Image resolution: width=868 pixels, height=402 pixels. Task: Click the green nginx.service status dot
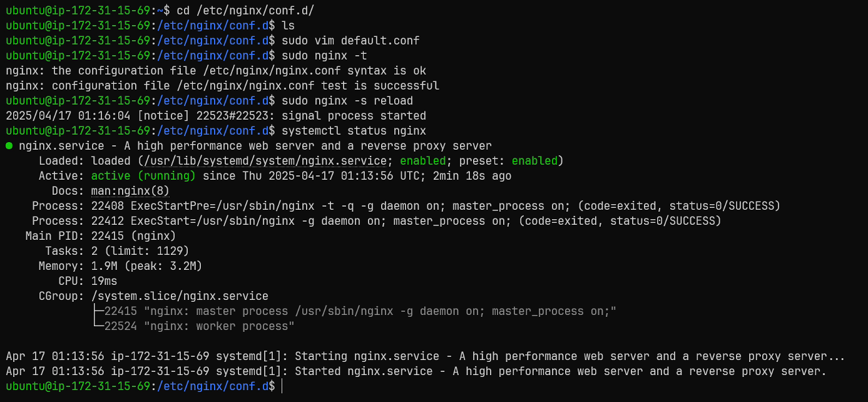(9, 146)
